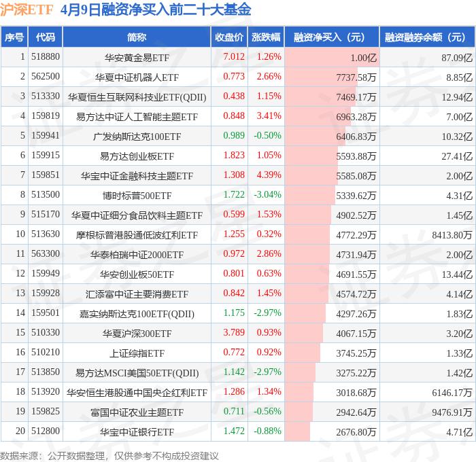Image resolution: width=476 pixels, height=462 pixels.
Task: Click the 融资净买入（元） column header
Action: 332,37
